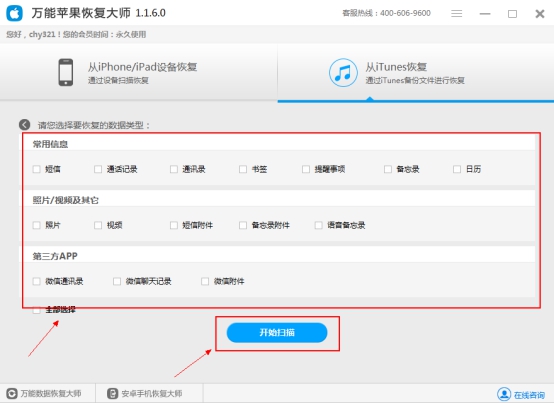Check the 通讯录 checkbox
This screenshot has width=554, height=403.
pyautogui.click(x=173, y=169)
